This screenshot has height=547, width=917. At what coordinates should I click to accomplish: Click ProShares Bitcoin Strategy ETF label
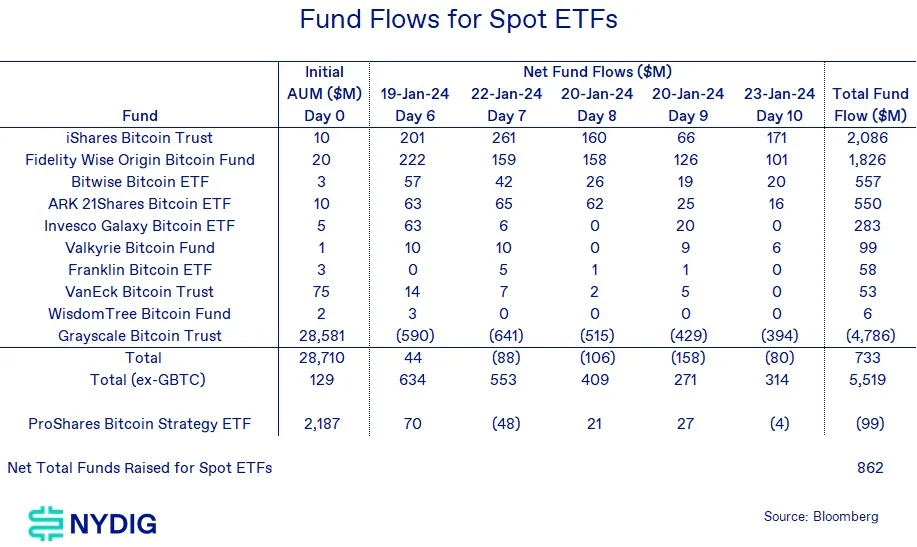coord(139,424)
